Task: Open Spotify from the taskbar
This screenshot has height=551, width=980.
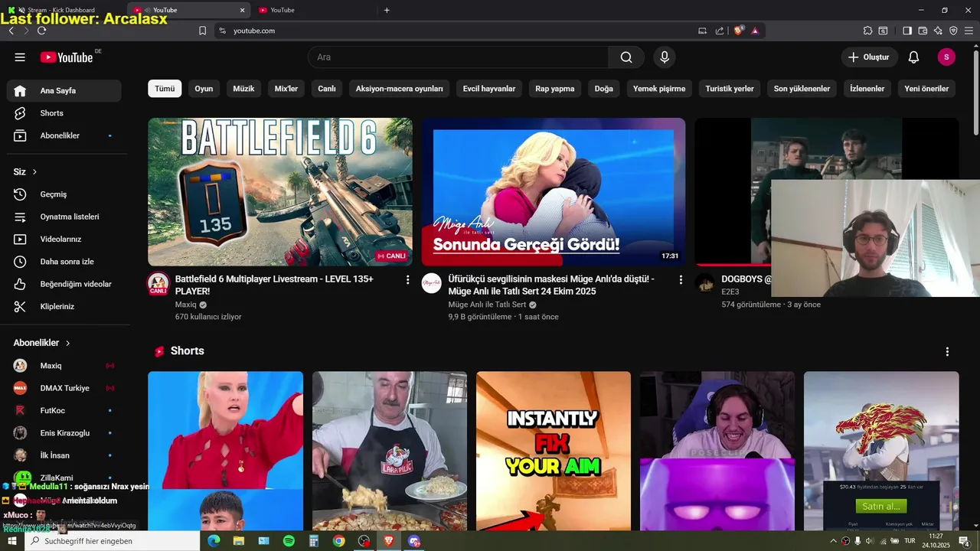Action: [x=289, y=541]
